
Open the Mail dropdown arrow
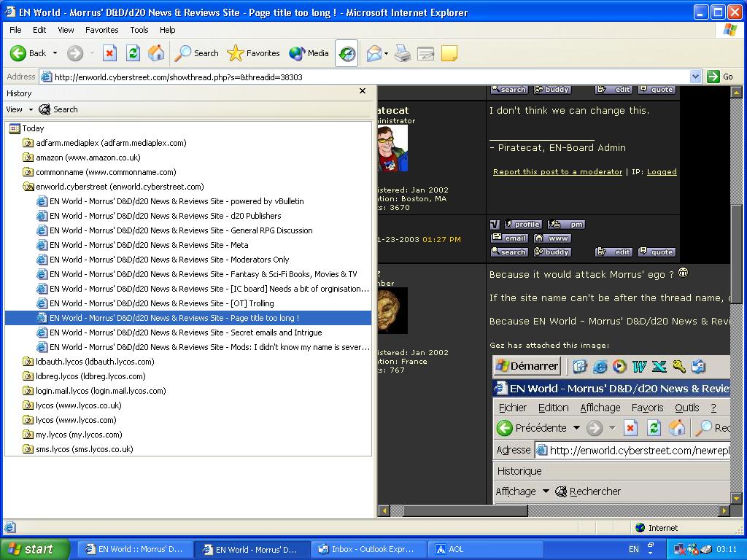[x=386, y=53]
